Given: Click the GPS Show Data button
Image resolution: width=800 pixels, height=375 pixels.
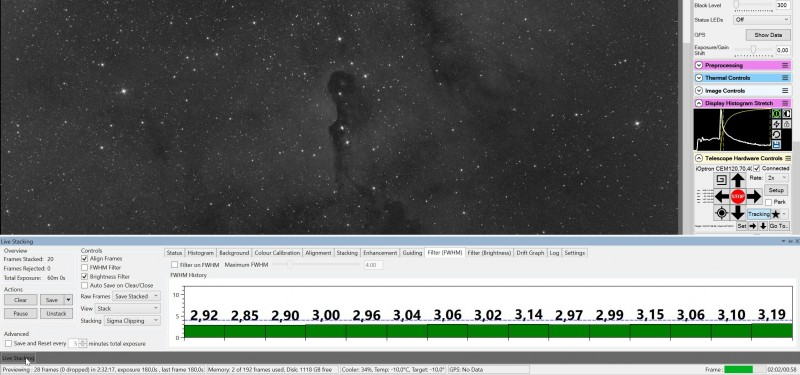Looking at the screenshot, I should tap(768, 35).
